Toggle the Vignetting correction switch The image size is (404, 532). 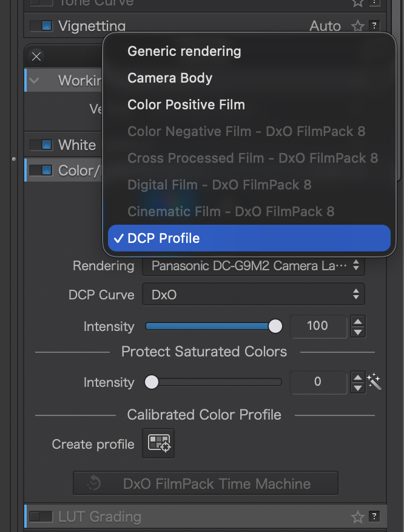tap(41, 26)
